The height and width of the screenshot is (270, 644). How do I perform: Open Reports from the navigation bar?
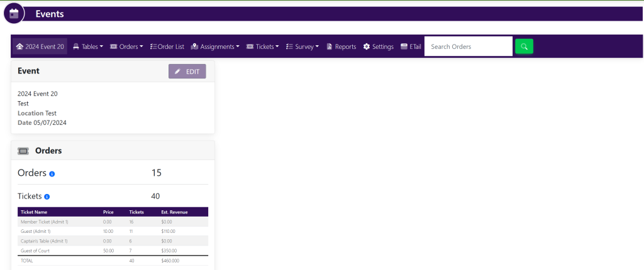coord(341,46)
